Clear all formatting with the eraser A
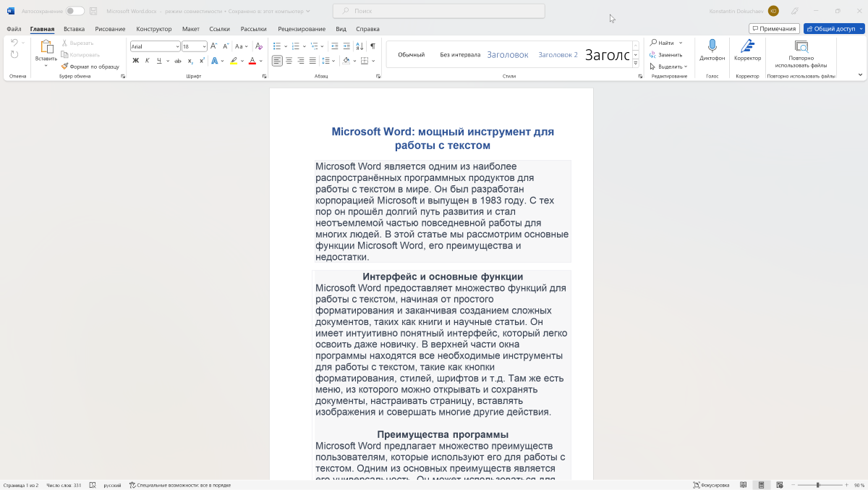Screen dimensions: 868x490 pyautogui.click(x=260, y=46)
